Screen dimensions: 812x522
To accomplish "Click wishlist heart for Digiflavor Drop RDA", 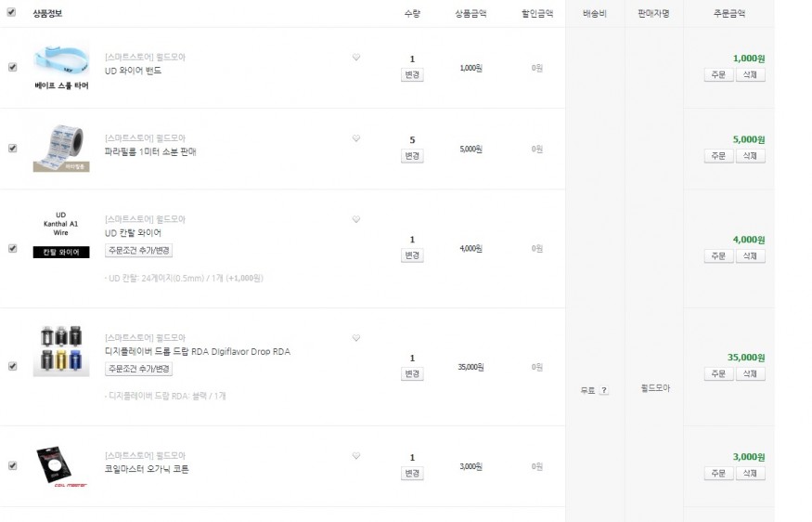I will (355, 338).
